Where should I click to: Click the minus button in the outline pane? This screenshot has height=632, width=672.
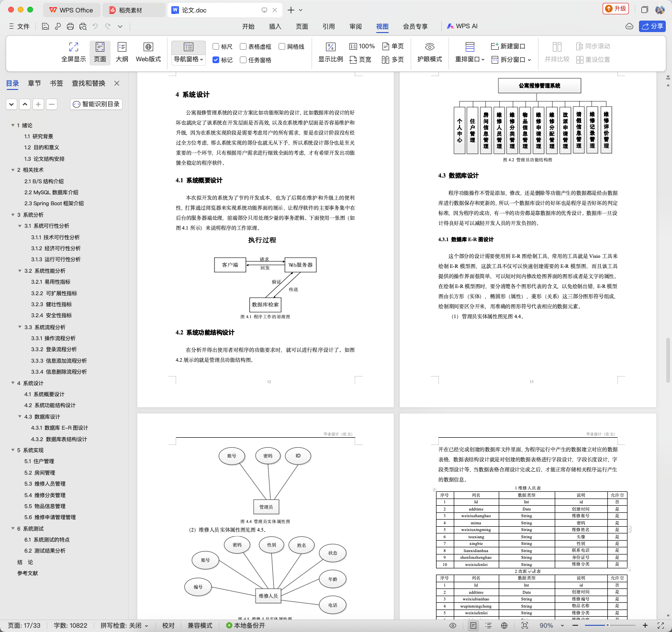coord(52,104)
